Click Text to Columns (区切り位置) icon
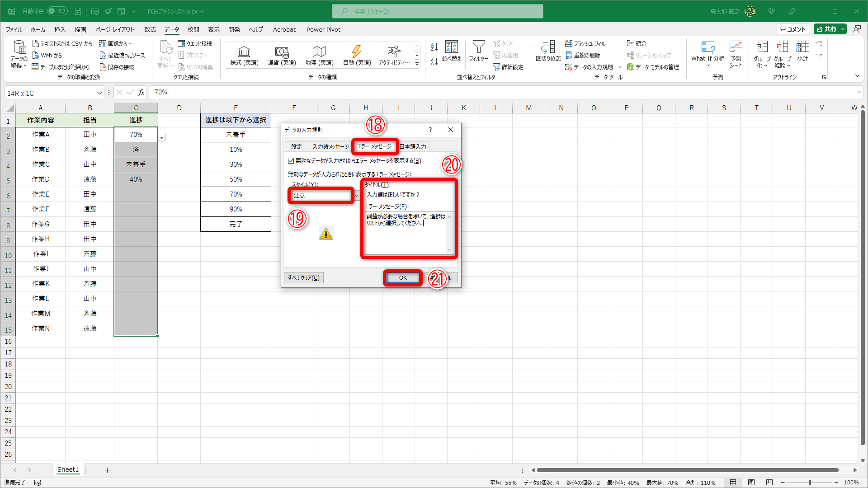The width and height of the screenshot is (868, 488). (x=548, y=47)
